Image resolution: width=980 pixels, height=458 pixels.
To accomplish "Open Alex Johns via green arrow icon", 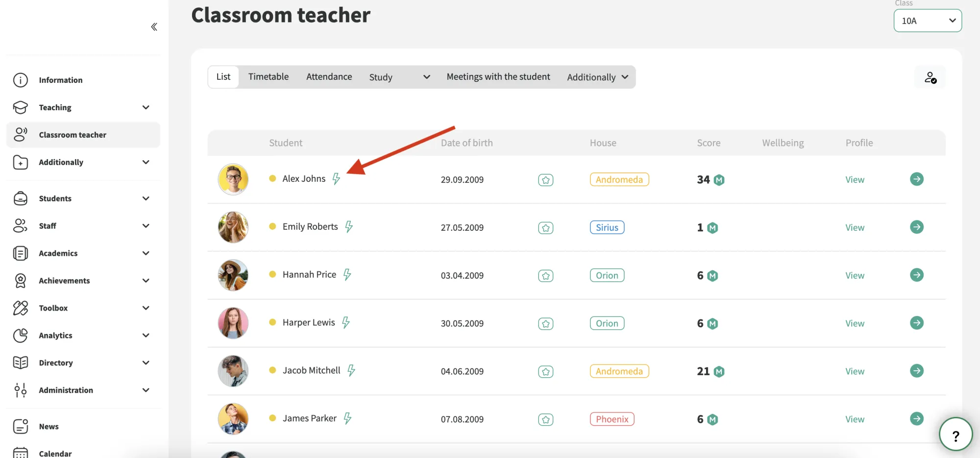I will 917,179.
